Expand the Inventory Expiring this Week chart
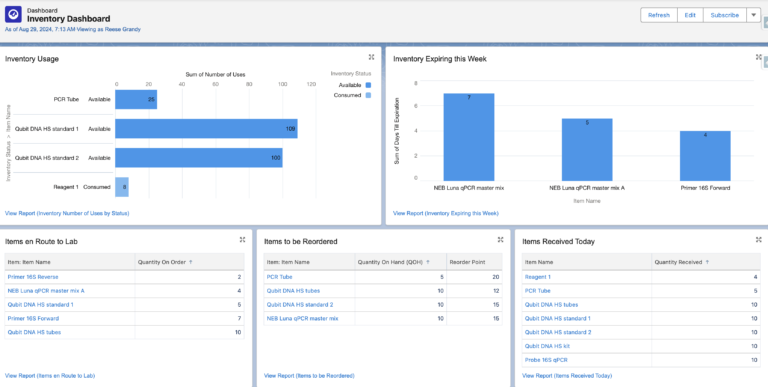Image resolution: width=768 pixels, height=387 pixels. point(759,57)
